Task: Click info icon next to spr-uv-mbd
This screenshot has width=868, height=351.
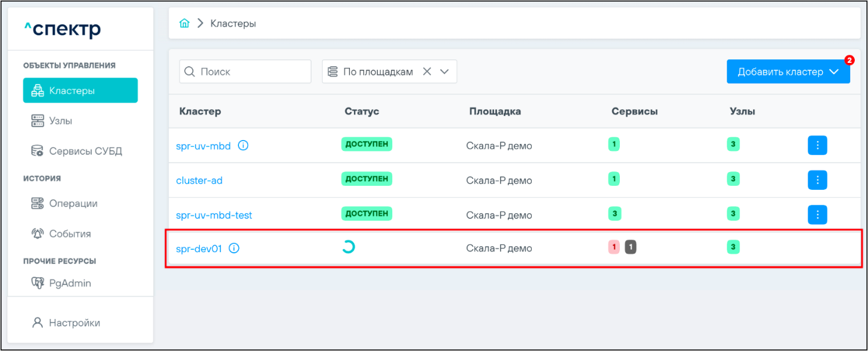Action: (x=243, y=146)
